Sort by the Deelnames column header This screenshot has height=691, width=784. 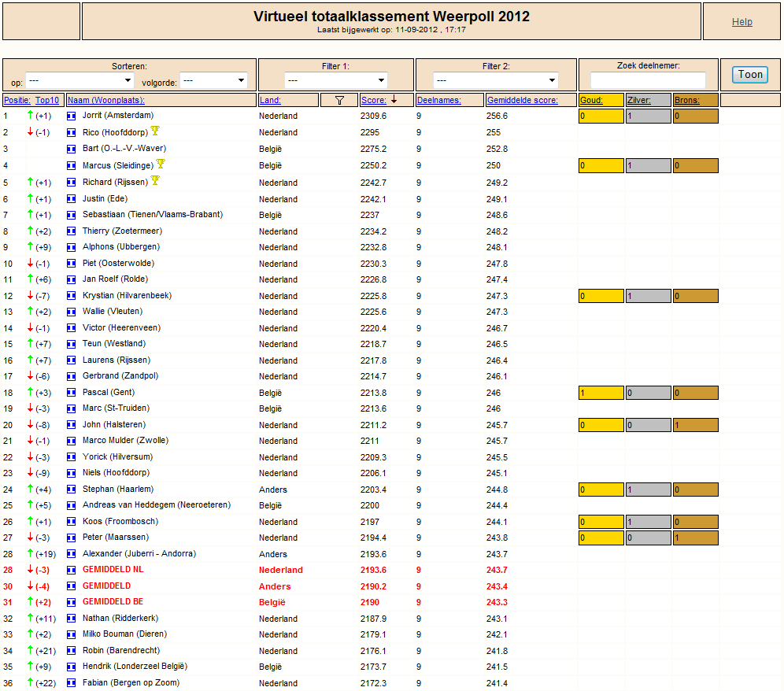439,100
